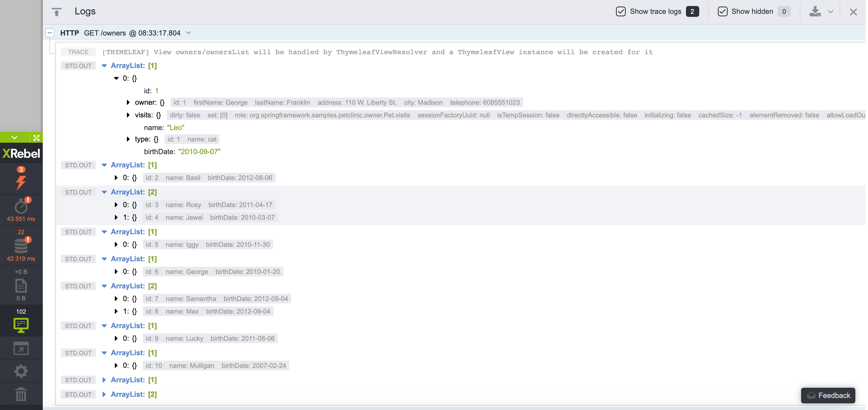The image size is (868, 410).
Task: Collapse item 0 containing Leo
Action: click(116, 78)
